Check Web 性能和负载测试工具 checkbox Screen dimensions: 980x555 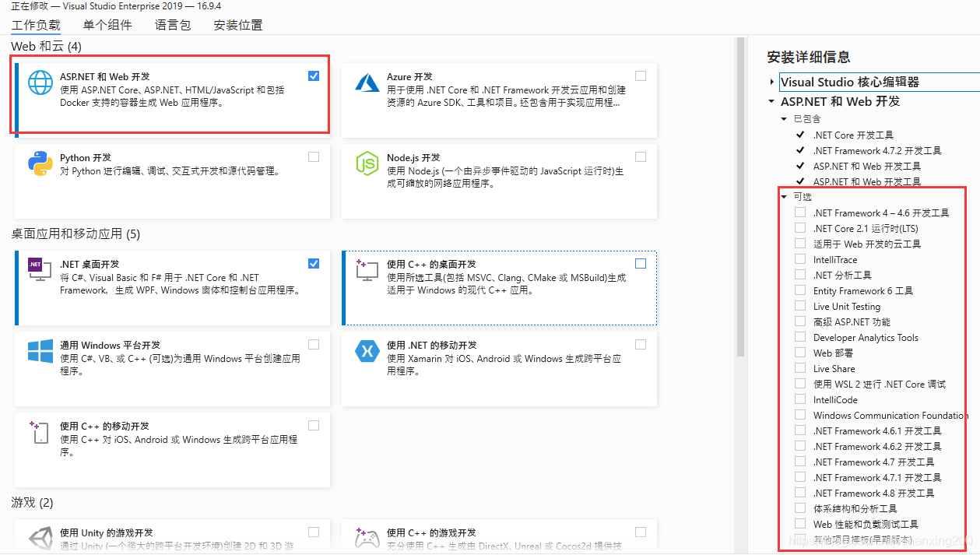[800, 524]
